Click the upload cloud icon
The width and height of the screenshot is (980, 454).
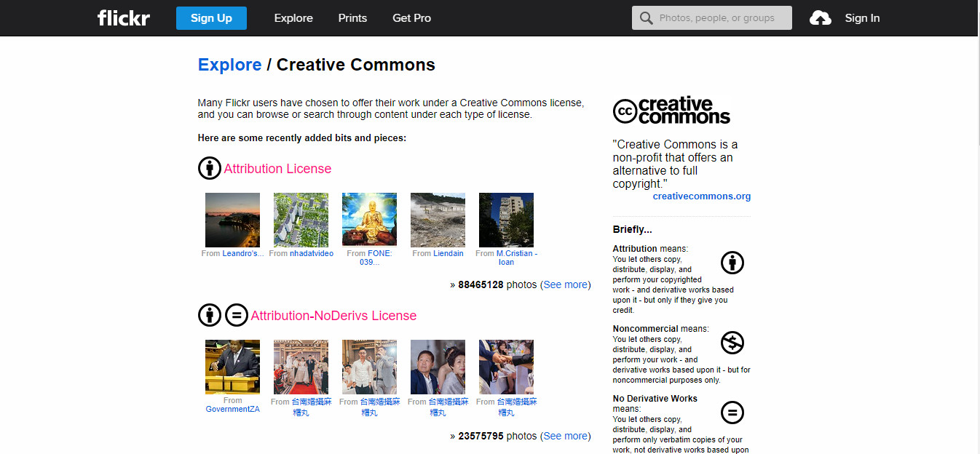pos(821,18)
